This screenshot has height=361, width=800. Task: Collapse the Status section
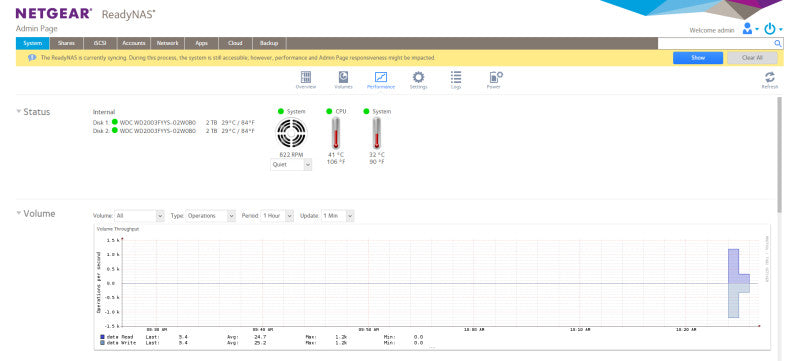(x=19, y=111)
